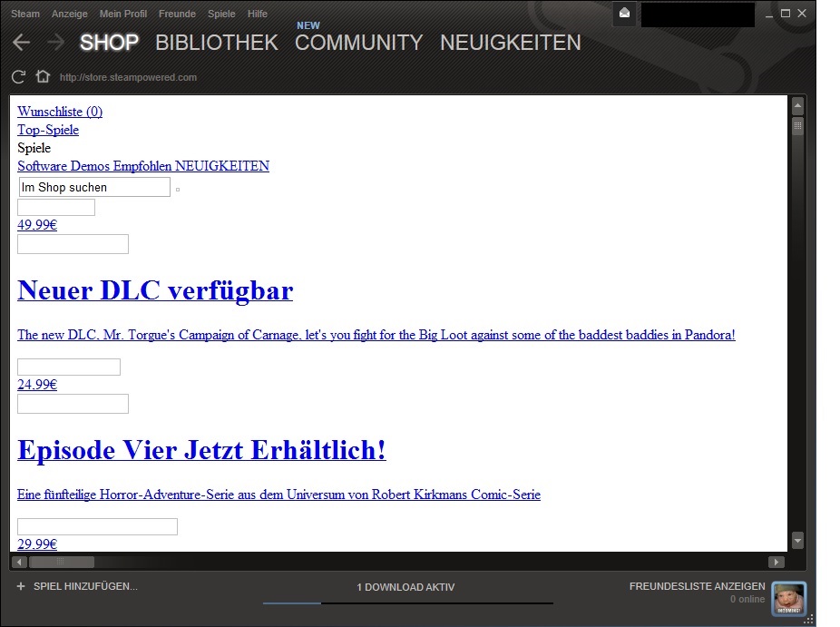This screenshot has width=840, height=627.
Task: Switch to the NEUIGKEITEN tab
Action: 511,43
